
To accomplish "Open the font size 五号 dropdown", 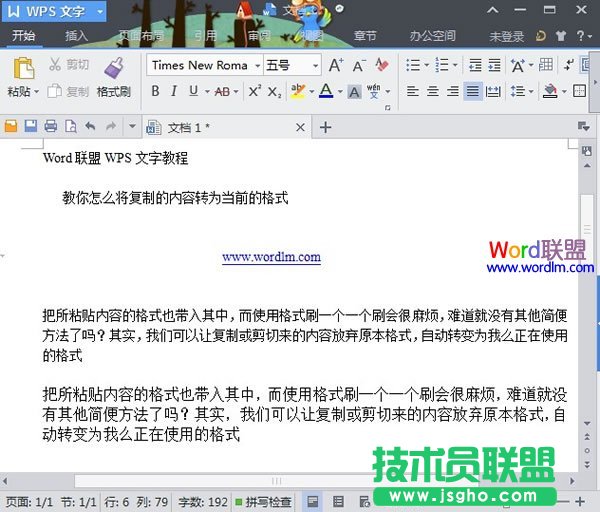I will pyautogui.click(x=315, y=65).
